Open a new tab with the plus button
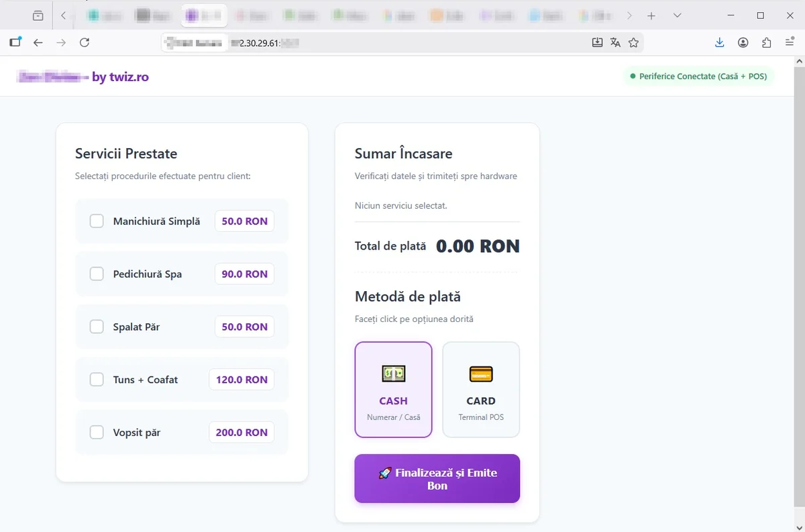The width and height of the screenshot is (805, 532). (x=651, y=15)
